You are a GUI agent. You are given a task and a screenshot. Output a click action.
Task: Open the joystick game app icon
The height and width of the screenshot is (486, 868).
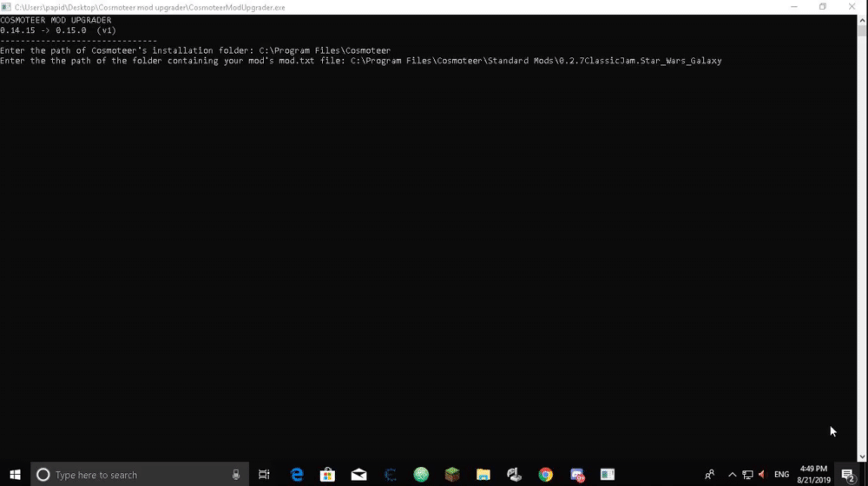pyautogui.click(x=514, y=475)
